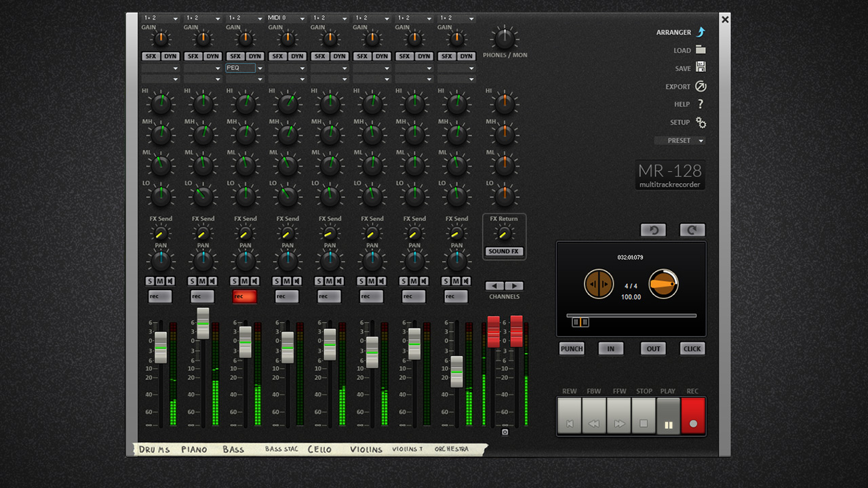Click the orange jog wheel in display
The width and height of the screenshot is (868, 488).
(599, 284)
